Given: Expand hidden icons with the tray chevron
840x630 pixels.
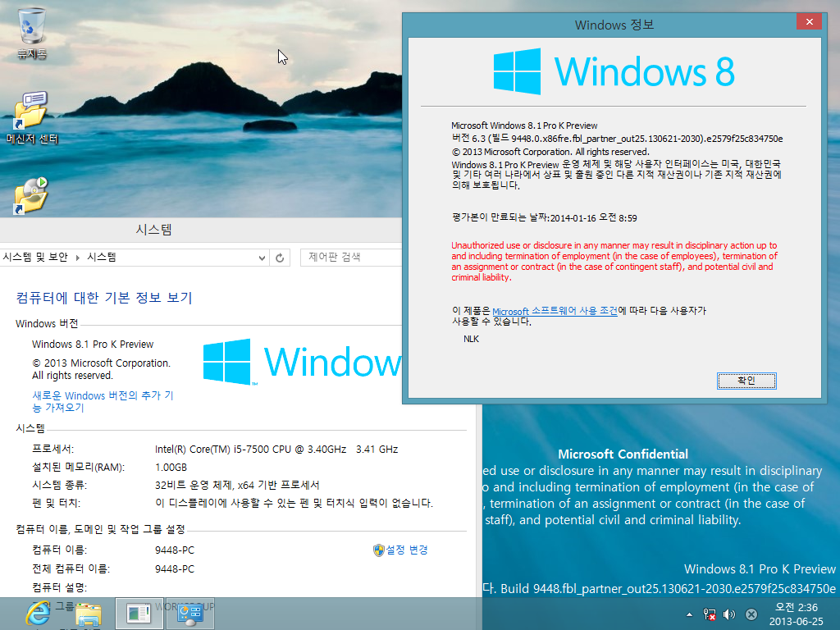Looking at the screenshot, I should click(x=689, y=614).
